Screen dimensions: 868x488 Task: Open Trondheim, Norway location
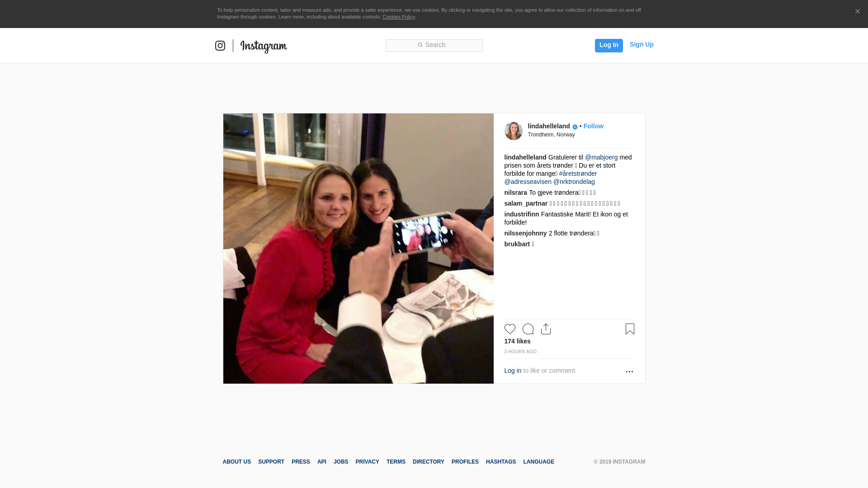[551, 135]
